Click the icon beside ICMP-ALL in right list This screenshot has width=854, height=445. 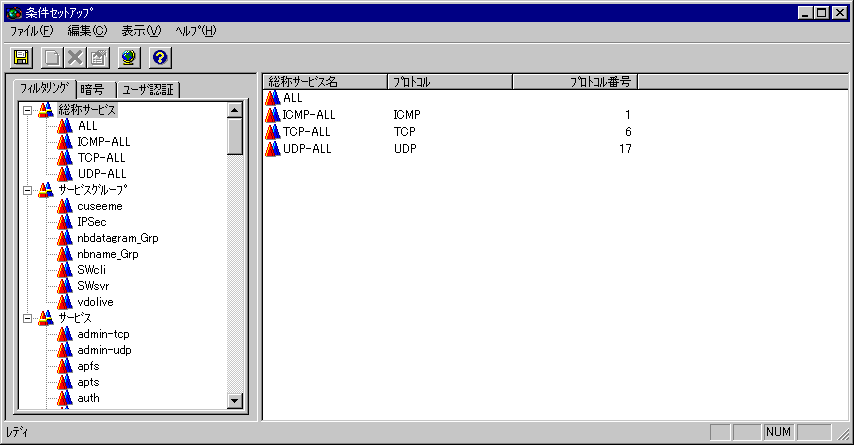(x=272, y=115)
